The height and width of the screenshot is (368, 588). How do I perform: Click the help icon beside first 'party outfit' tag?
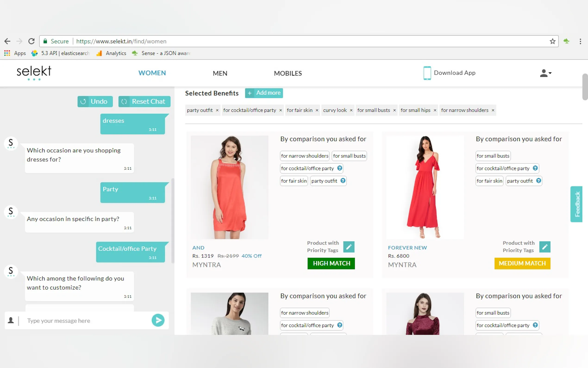343,181
